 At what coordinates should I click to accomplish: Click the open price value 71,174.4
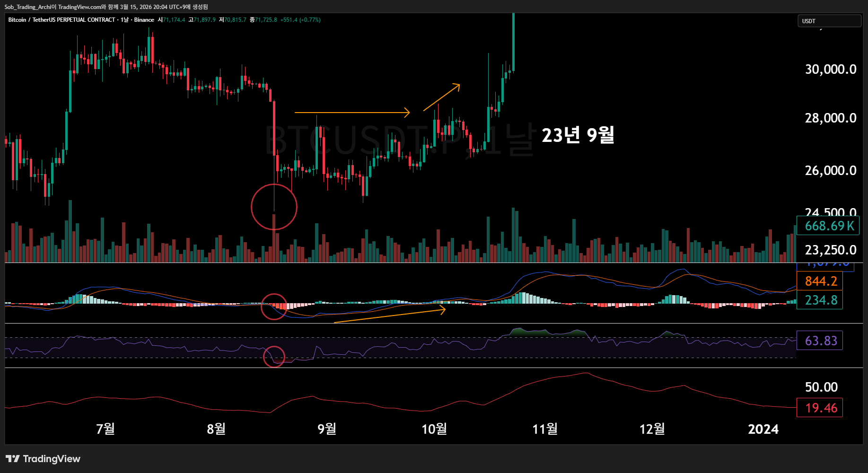174,20
